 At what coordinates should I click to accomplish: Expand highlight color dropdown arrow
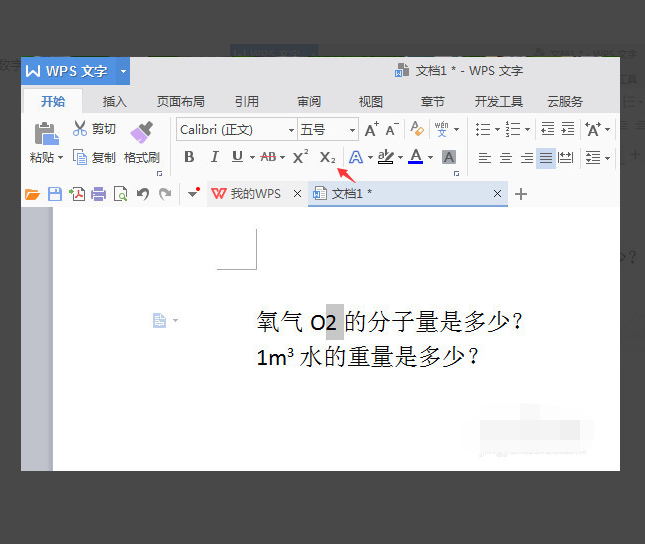click(400, 157)
